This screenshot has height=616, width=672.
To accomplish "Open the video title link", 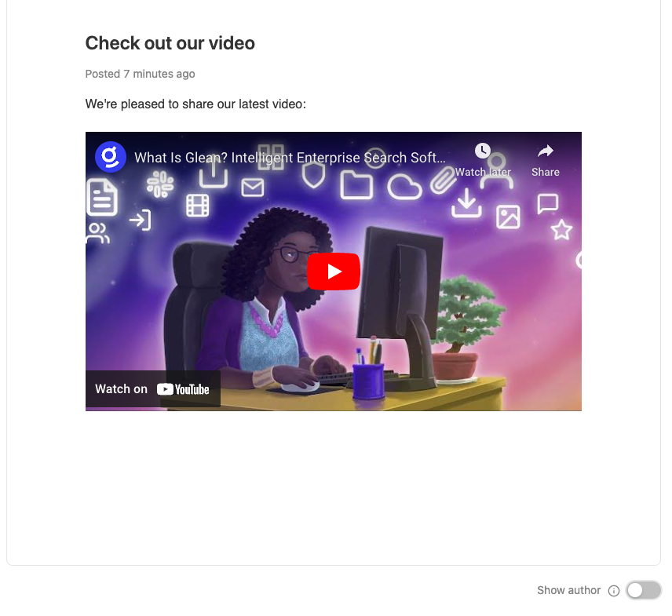I will point(290,158).
